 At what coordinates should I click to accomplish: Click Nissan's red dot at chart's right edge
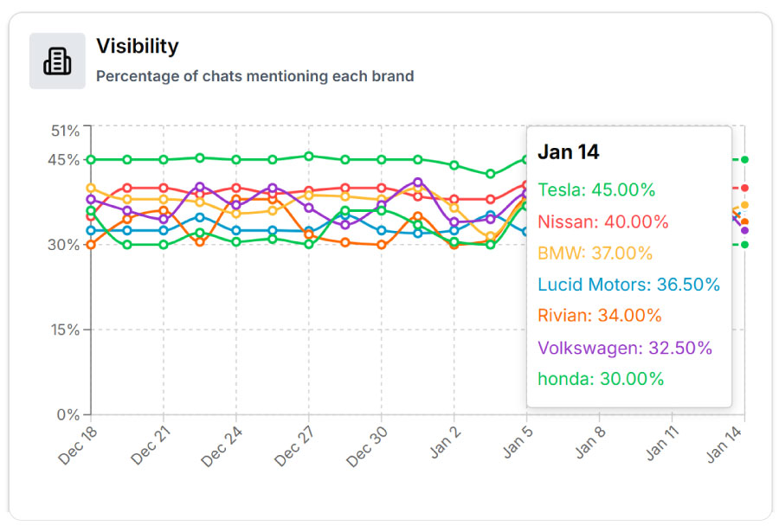point(744,188)
